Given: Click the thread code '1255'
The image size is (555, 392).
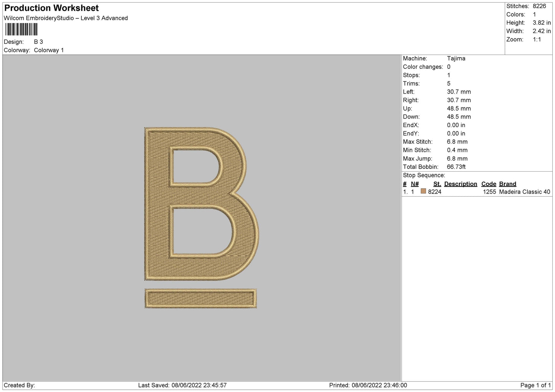Looking at the screenshot, I should [x=489, y=192].
